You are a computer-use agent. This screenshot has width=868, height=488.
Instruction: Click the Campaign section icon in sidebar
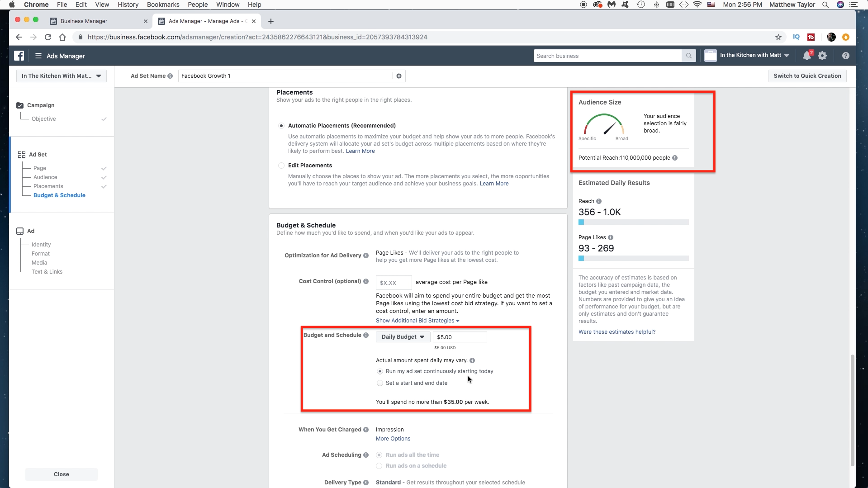20,105
